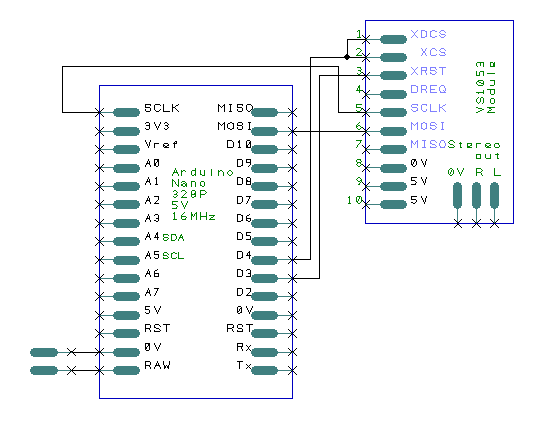Click the Rx pin label
The width and height of the screenshot is (543, 435).
(244, 347)
